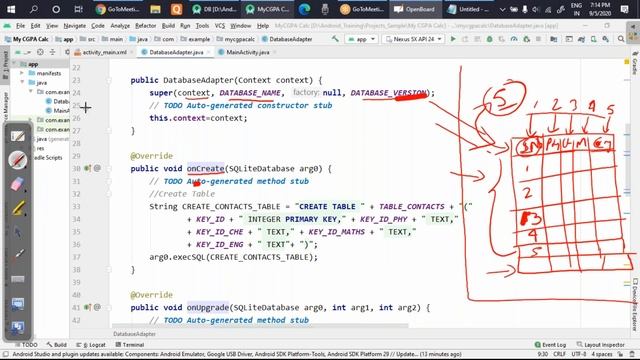Screen dimensions: 640x360
Task: Open Search Everywhere magnifier icon
Action: (x=621, y=39)
